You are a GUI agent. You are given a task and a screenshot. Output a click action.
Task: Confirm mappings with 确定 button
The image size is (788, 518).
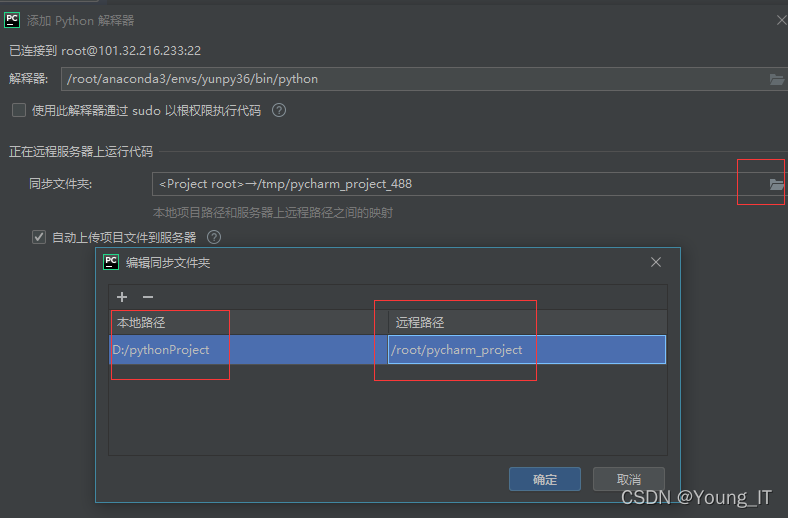tap(545, 479)
